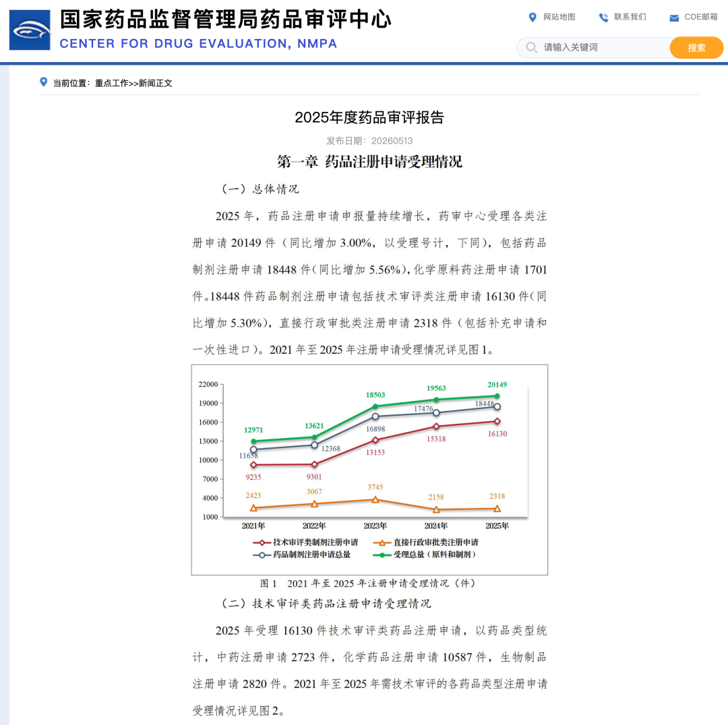Viewport: 728px width, 725px height.
Task: Click data label 20149 on the chart
Action: [497, 385]
